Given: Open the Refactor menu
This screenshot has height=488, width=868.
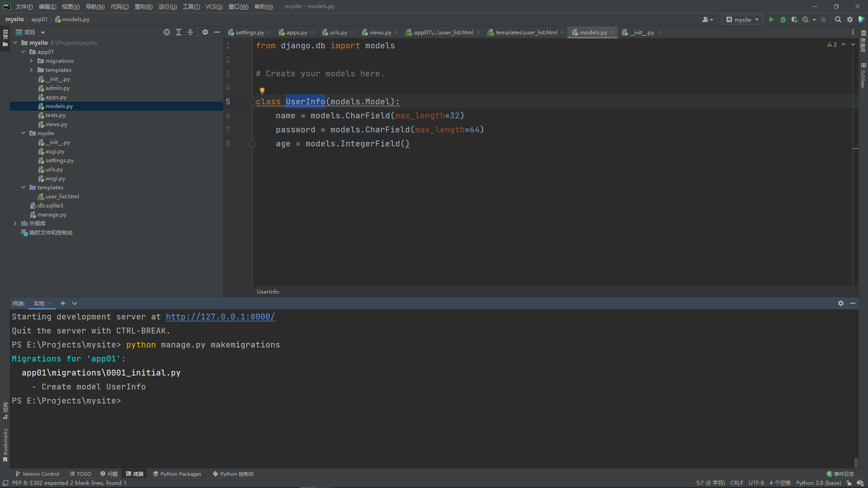Looking at the screenshot, I should (x=143, y=6).
